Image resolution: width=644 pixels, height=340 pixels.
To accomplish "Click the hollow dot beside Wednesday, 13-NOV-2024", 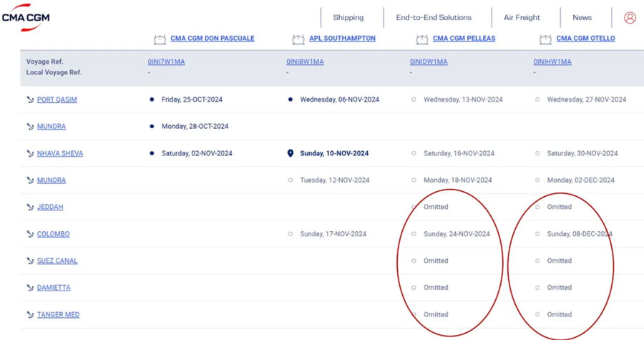I will pyautogui.click(x=414, y=99).
